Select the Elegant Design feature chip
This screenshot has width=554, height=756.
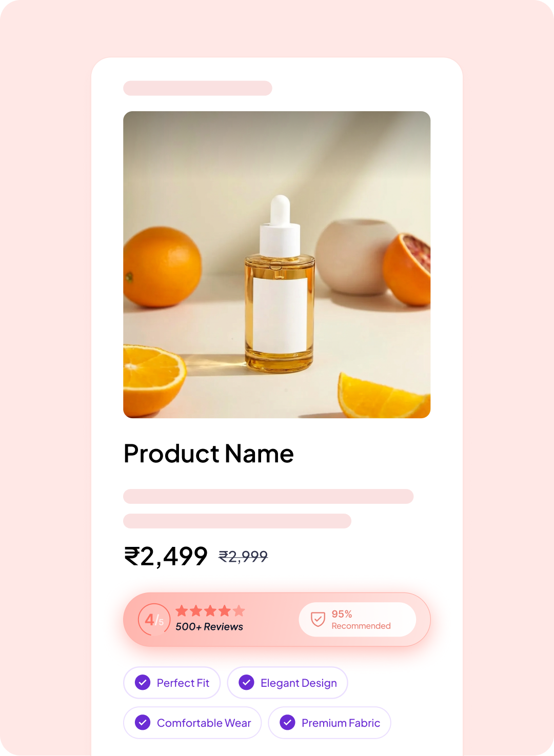(x=288, y=682)
